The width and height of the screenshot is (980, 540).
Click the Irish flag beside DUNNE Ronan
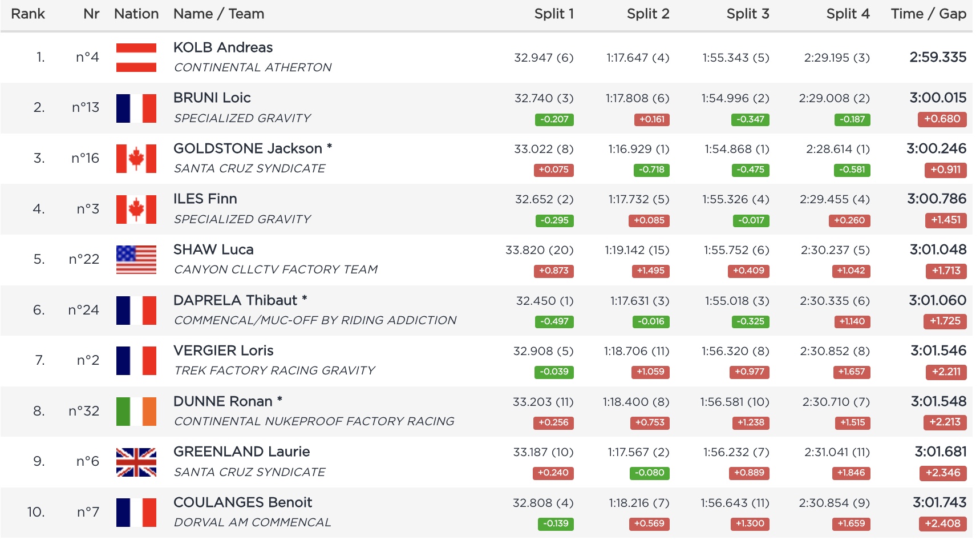[x=136, y=412]
